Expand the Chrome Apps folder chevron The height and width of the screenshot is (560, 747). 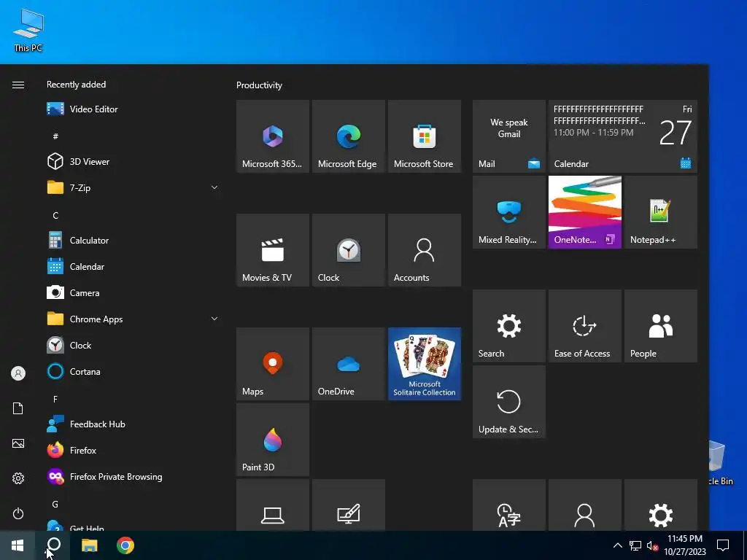pyautogui.click(x=214, y=319)
